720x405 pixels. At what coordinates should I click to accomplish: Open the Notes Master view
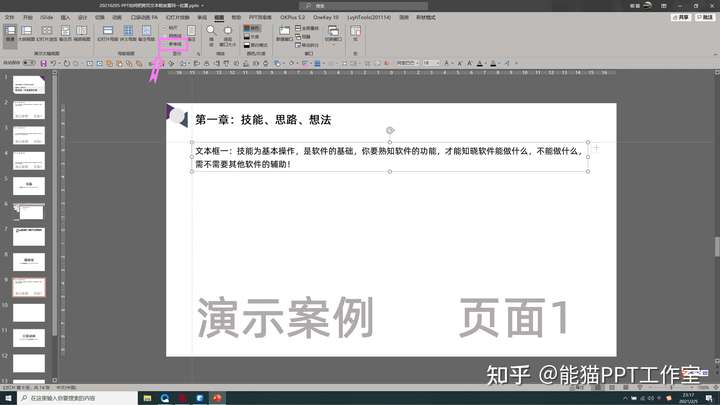[x=146, y=34]
